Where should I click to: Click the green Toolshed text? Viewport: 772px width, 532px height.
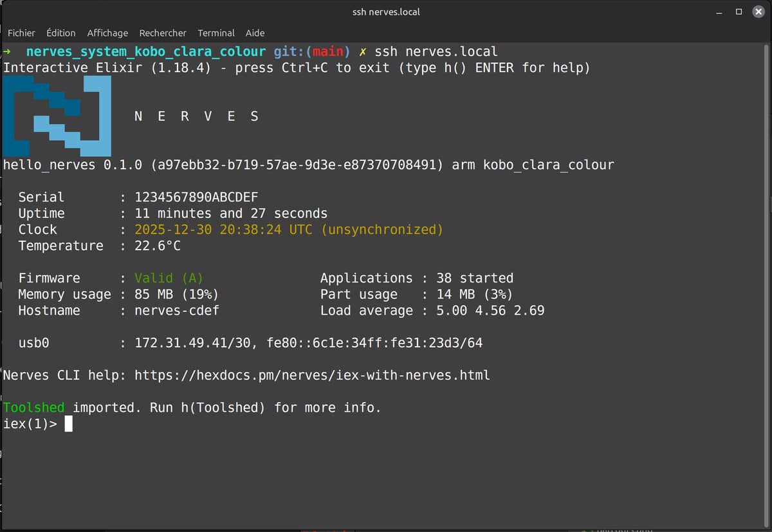tap(34, 407)
